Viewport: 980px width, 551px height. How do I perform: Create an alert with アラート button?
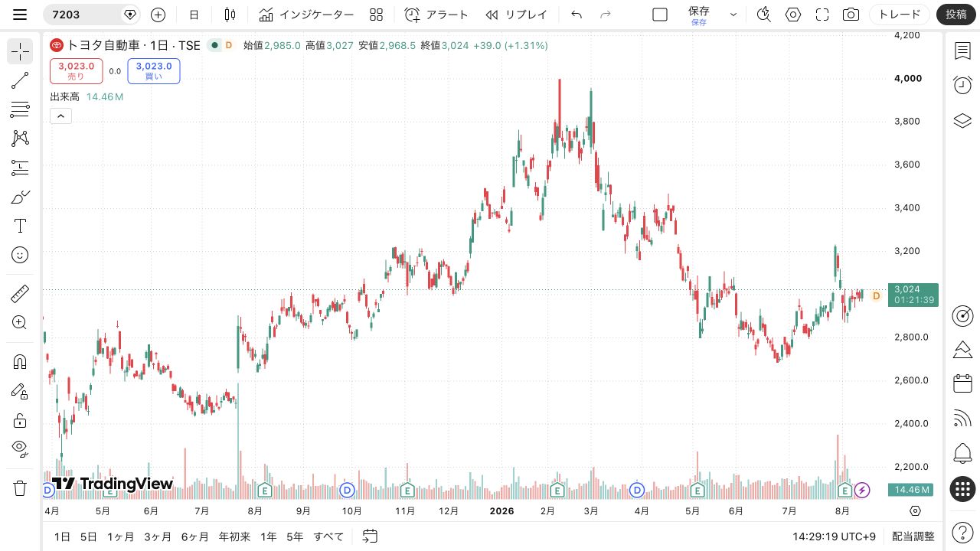[436, 15]
